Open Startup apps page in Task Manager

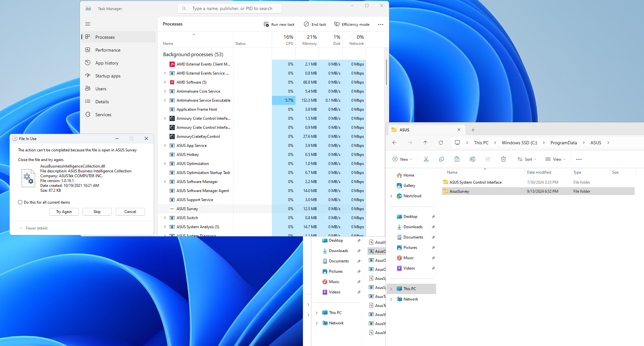click(108, 76)
